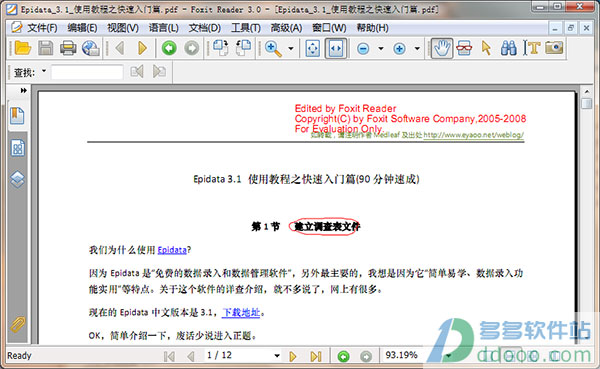Restore the document child window

point(571,28)
